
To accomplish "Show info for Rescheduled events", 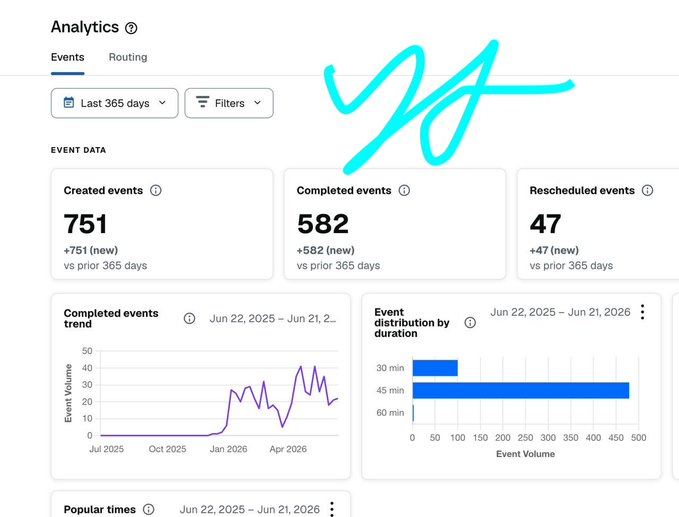I will [647, 191].
